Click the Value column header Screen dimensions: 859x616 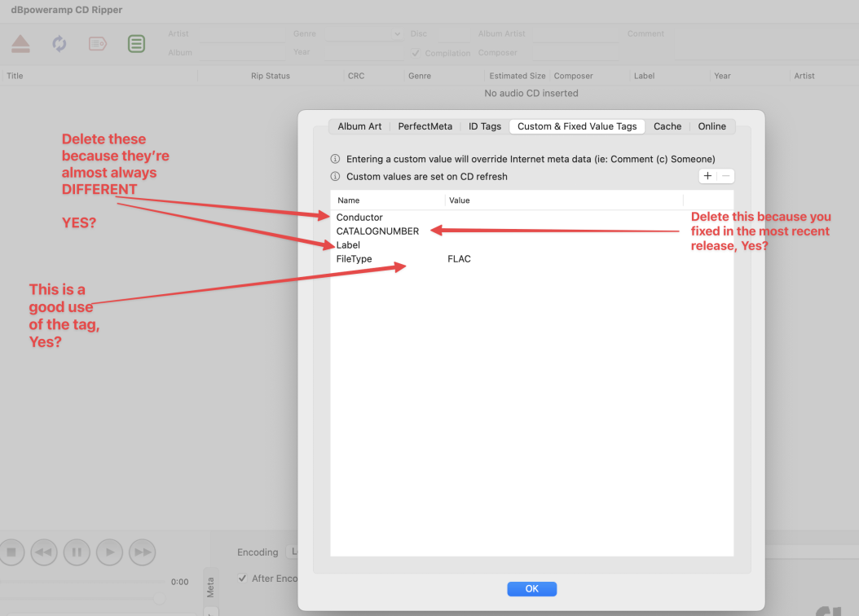point(564,200)
